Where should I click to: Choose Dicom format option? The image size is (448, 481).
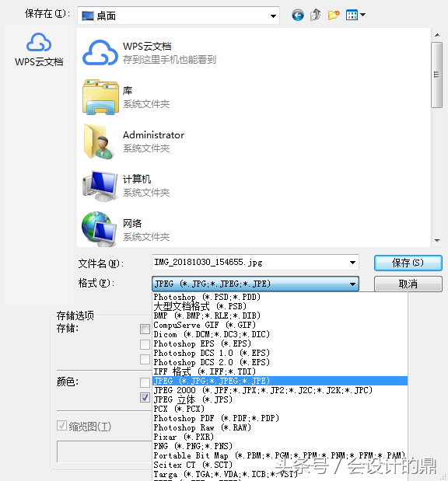click(280, 334)
